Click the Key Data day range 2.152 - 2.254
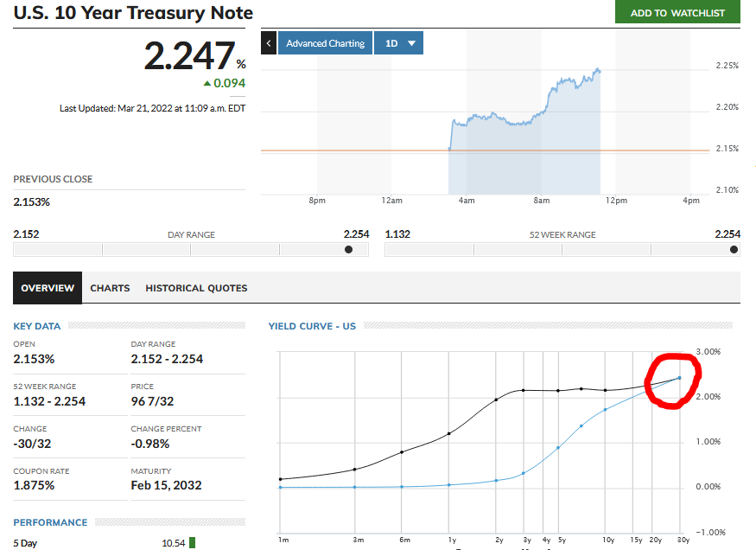Image resolution: width=756 pixels, height=550 pixels. pos(167,359)
